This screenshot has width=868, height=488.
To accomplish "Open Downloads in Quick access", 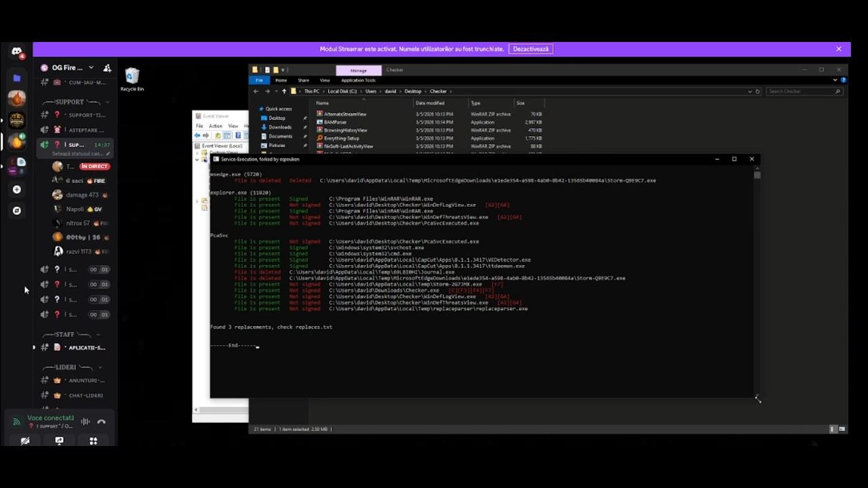I will click(x=279, y=127).
